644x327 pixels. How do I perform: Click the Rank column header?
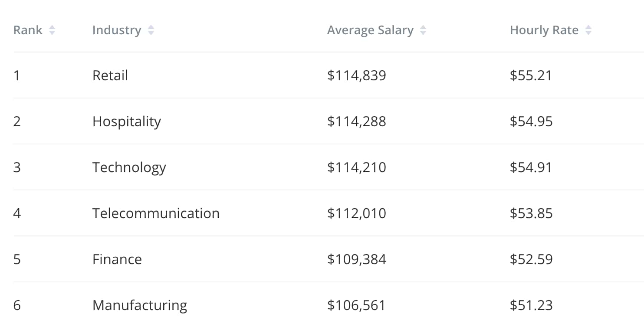pyautogui.click(x=28, y=30)
